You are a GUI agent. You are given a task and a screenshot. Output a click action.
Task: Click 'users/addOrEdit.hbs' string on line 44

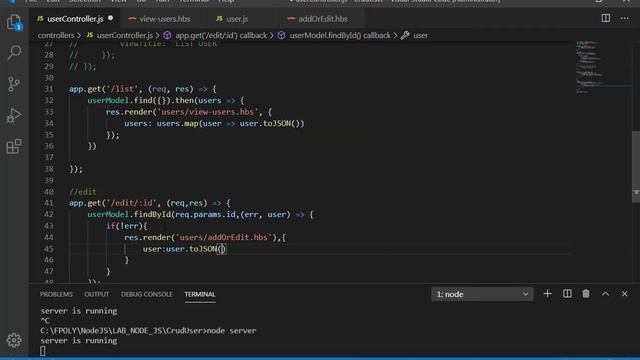(223, 237)
